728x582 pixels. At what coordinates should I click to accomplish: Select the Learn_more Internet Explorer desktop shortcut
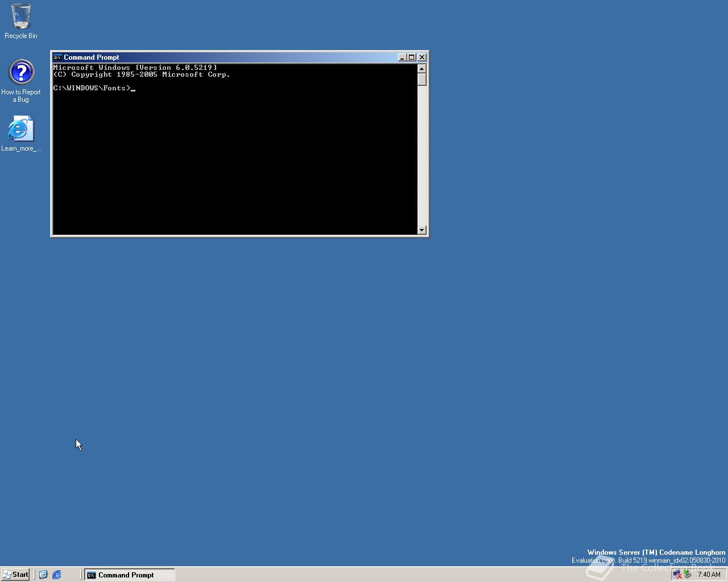(x=21, y=134)
